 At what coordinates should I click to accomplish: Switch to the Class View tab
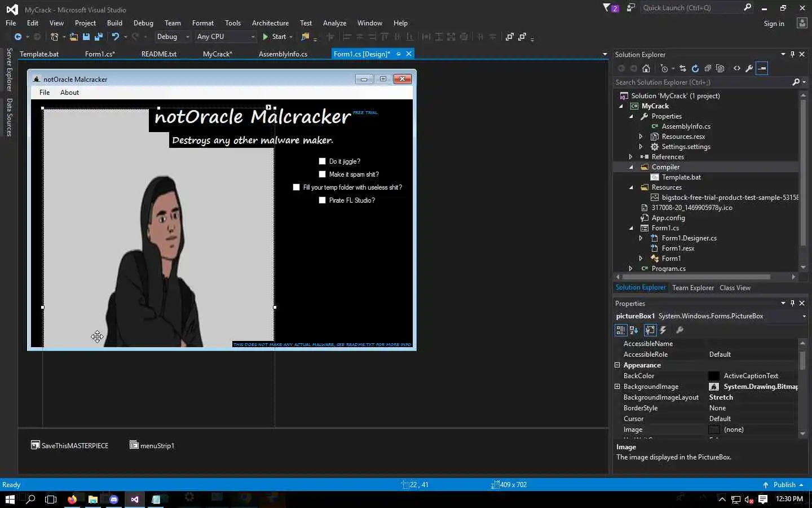pos(735,288)
